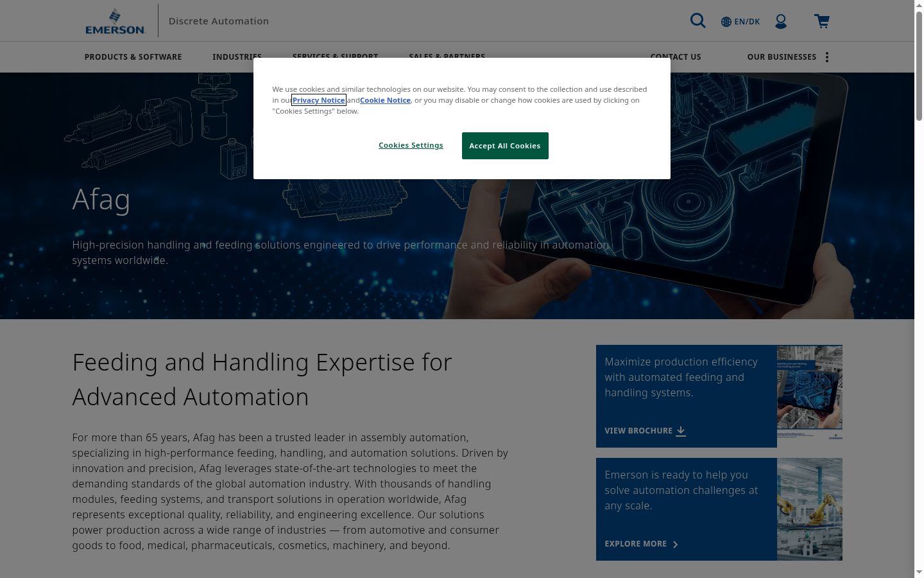Viewport: 924px width, 578px height.
Task: Click the Afag hero heading
Action: (101, 200)
